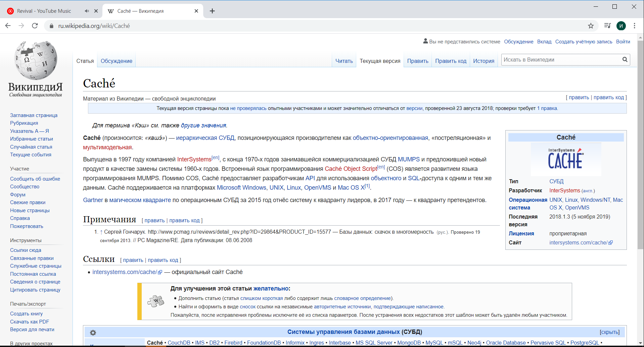
Task: Open the Chrome three-dot menu
Action: click(x=634, y=26)
